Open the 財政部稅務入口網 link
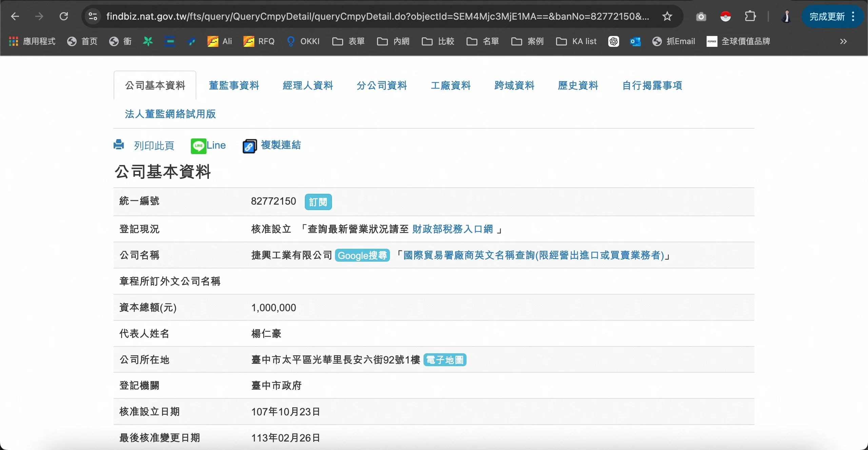Screen dimensions: 868x450 (452, 229)
